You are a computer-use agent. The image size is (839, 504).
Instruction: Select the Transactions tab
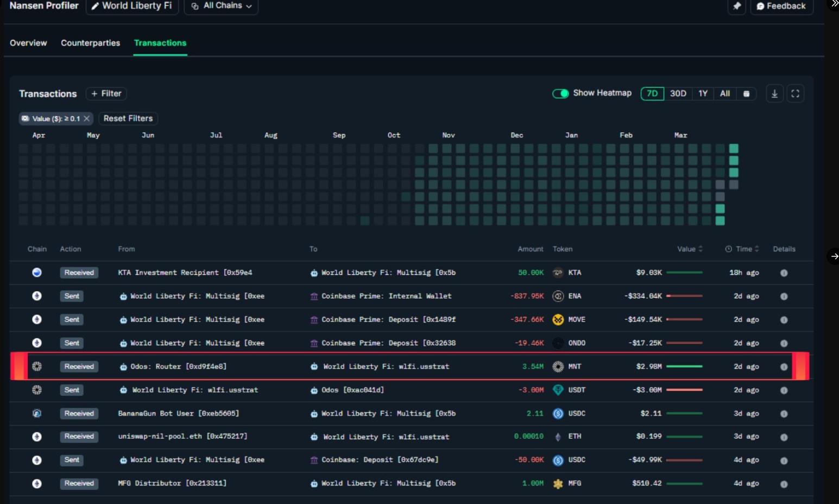point(160,43)
